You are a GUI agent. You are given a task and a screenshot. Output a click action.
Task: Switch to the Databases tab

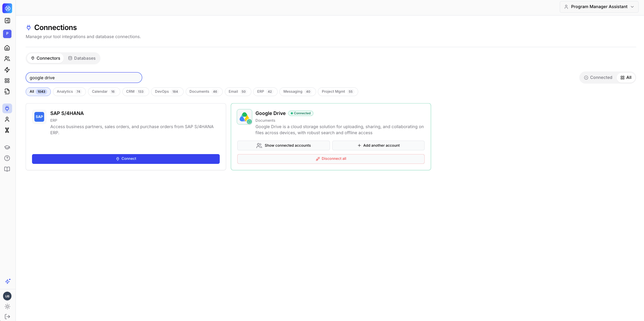tap(82, 58)
